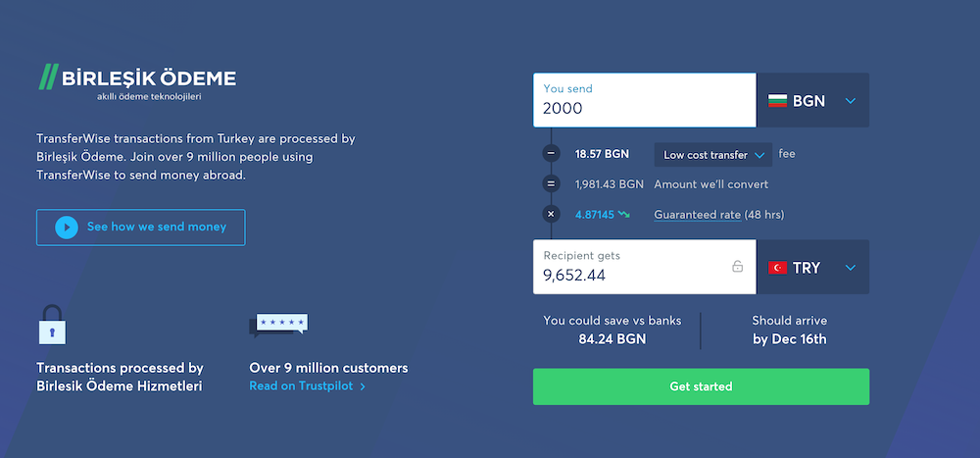This screenshot has height=458, width=980.
Task: Click the play icon beside See how we send money
Action: (67, 228)
